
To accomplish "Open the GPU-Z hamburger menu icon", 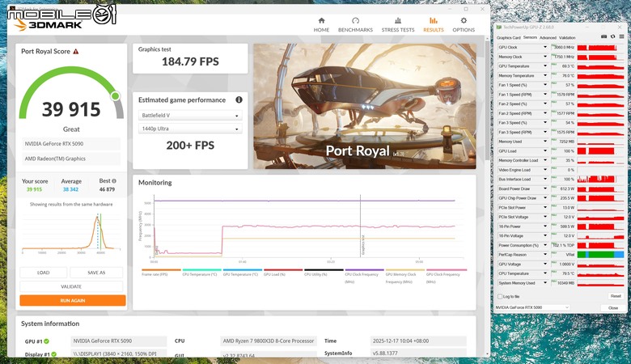I will pos(621,36).
